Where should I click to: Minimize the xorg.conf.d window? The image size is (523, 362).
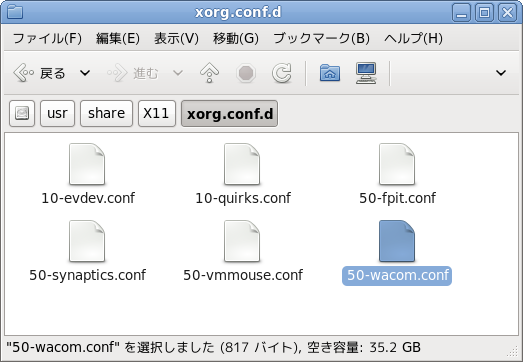click(x=462, y=13)
